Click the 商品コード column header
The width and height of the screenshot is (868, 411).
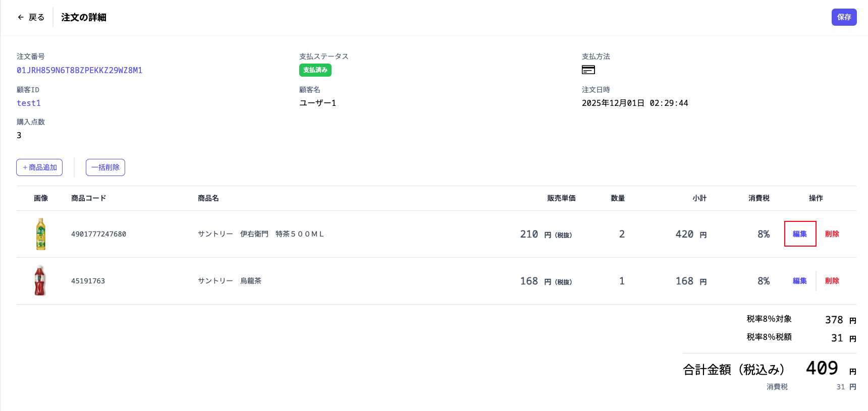point(89,198)
